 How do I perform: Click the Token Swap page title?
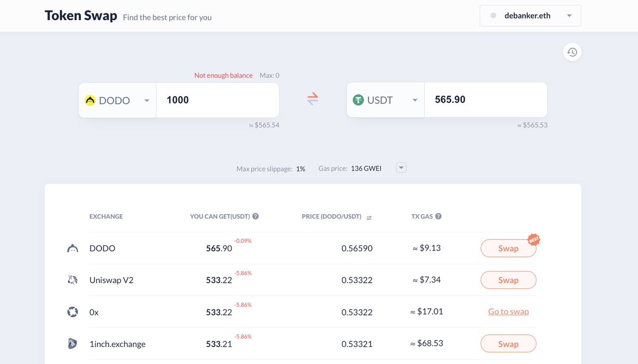[x=81, y=15]
